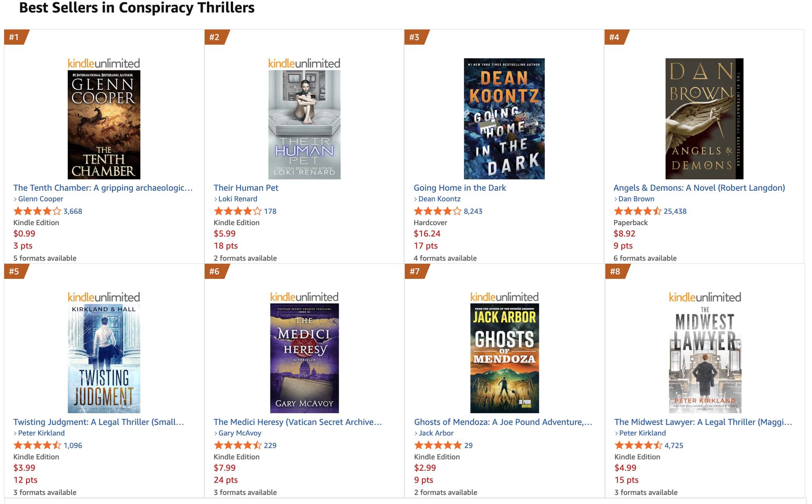The height and width of the screenshot is (504, 812).
Task: Open the Glenn Cooper author link
Action: tap(40, 199)
